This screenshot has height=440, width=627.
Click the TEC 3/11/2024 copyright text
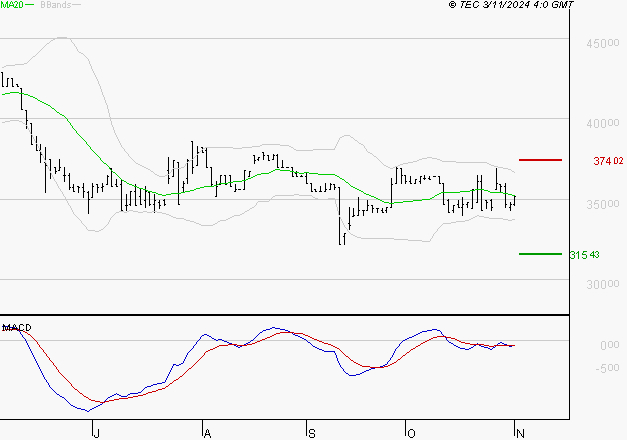511,5
